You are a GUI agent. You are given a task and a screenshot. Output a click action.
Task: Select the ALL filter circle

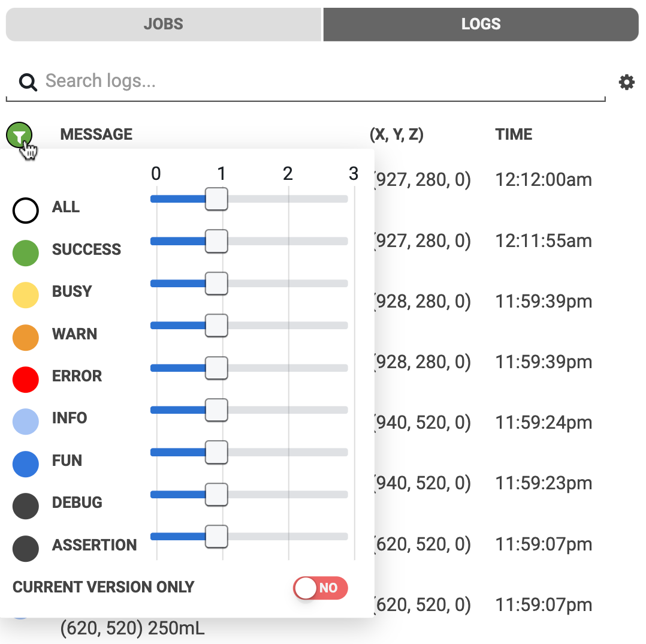click(x=25, y=210)
